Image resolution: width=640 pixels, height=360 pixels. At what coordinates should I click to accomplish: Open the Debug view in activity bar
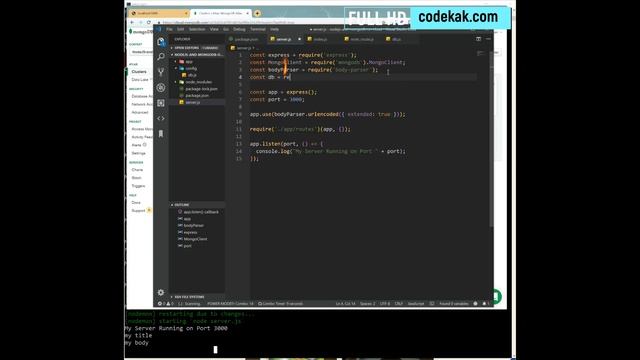[161, 87]
